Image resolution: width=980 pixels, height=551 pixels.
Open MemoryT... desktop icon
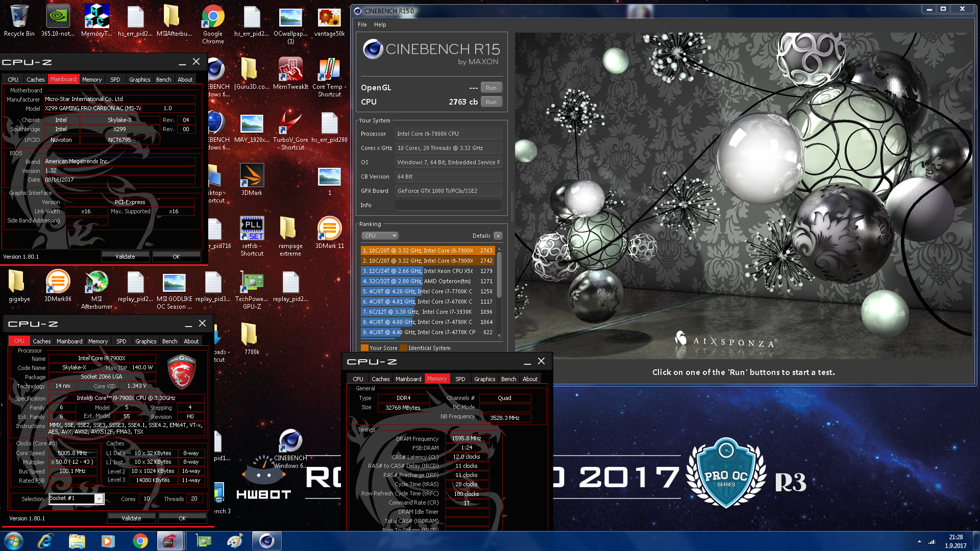(96, 20)
